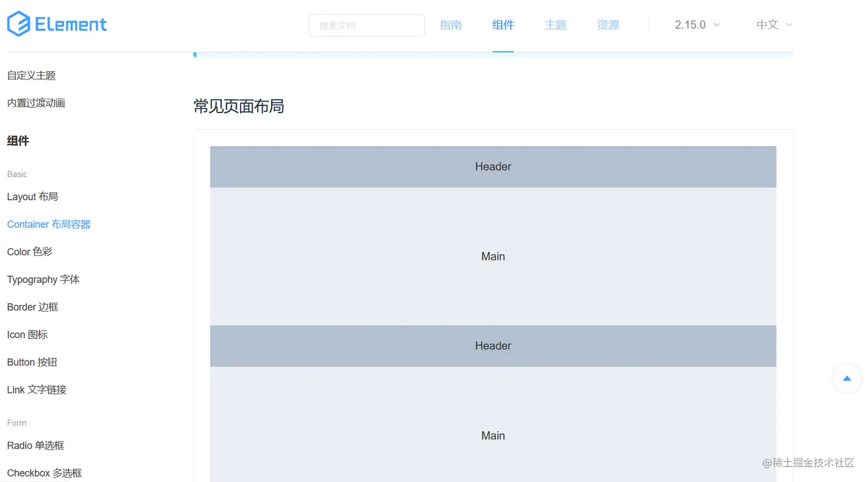This screenshot has height=482, width=868.
Task: Select Container 布局容器 in sidebar
Action: pyautogui.click(x=49, y=224)
